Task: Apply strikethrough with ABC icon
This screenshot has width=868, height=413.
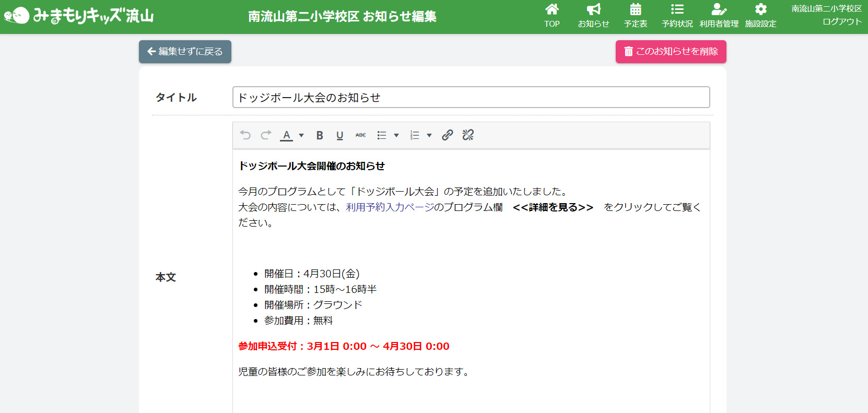Action: click(360, 135)
